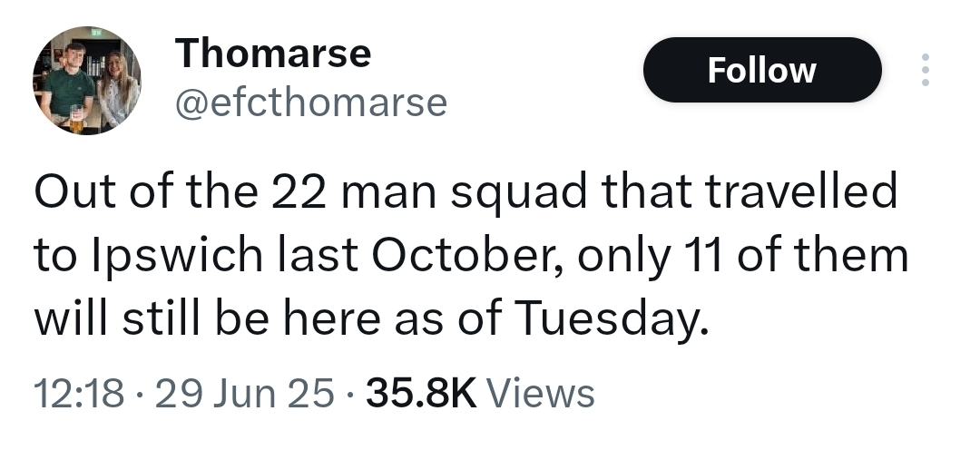Click the first line of the tweet text
The width and height of the screenshot is (980, 450).
[465, 193]
